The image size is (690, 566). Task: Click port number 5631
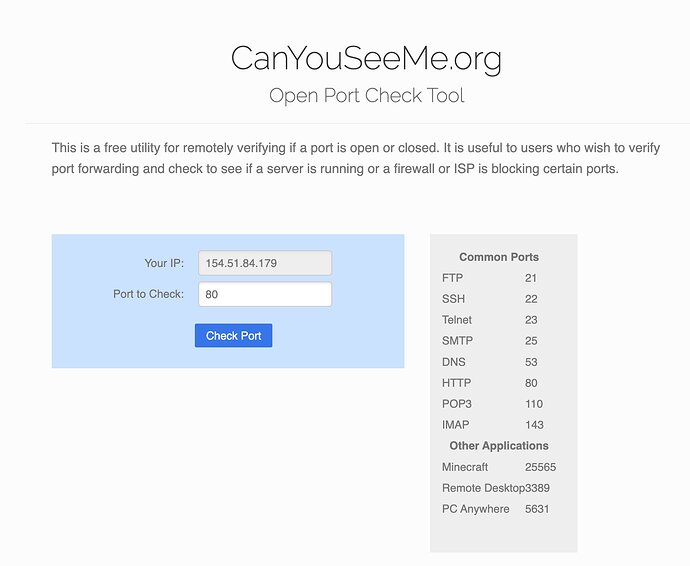coord(537,509)
